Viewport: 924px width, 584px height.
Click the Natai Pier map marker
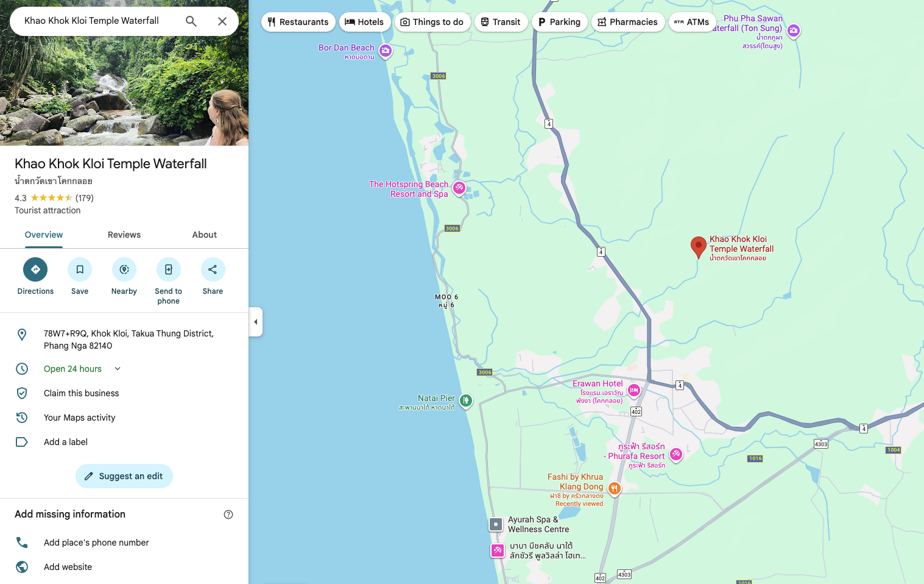pyautogui.click(x=466, y=401)
